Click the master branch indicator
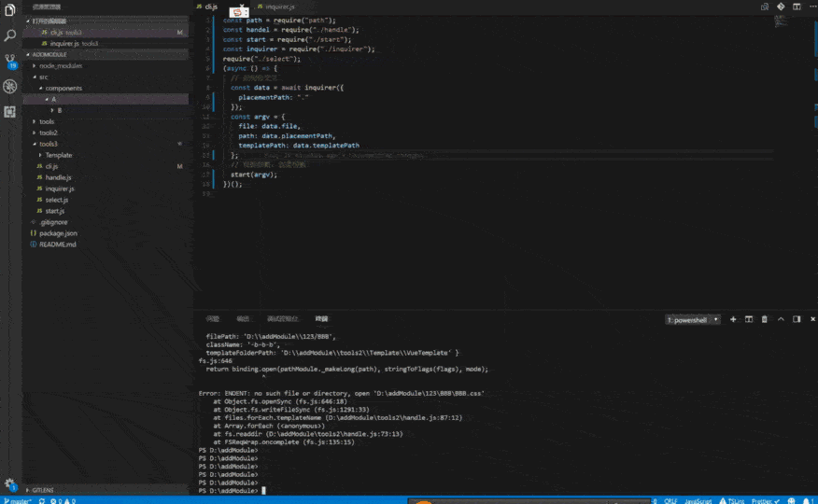The width and height of the screenshot is (818, 504). point(17,501)
